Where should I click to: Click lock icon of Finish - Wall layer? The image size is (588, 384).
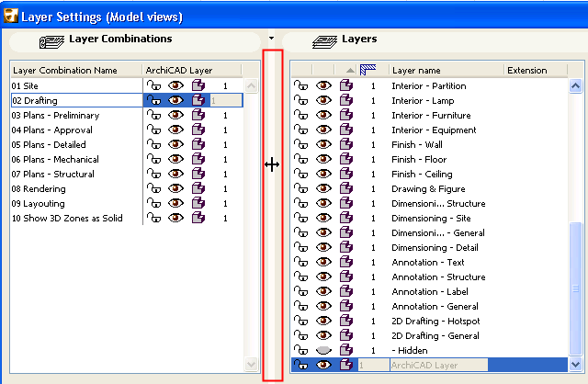tap(300, 144)
